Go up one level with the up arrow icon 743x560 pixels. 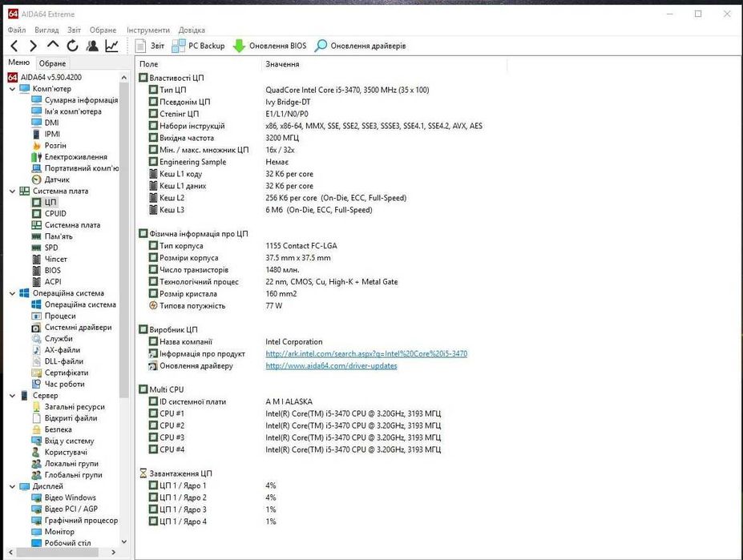coord(53,45)
